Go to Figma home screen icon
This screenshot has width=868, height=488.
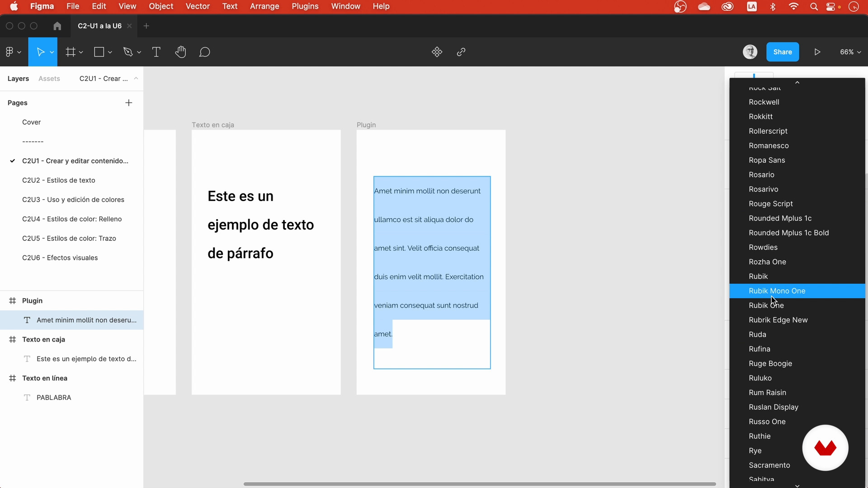tap(57, 26)
